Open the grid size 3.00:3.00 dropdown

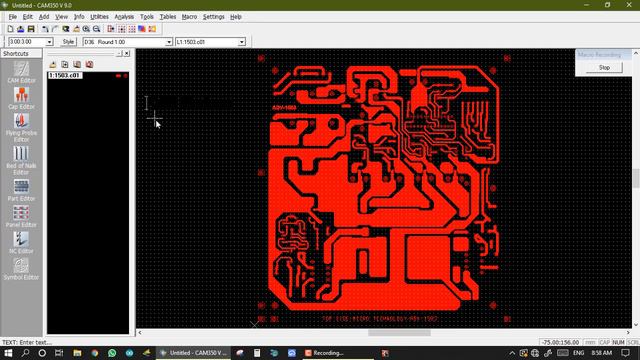point(49,42)
